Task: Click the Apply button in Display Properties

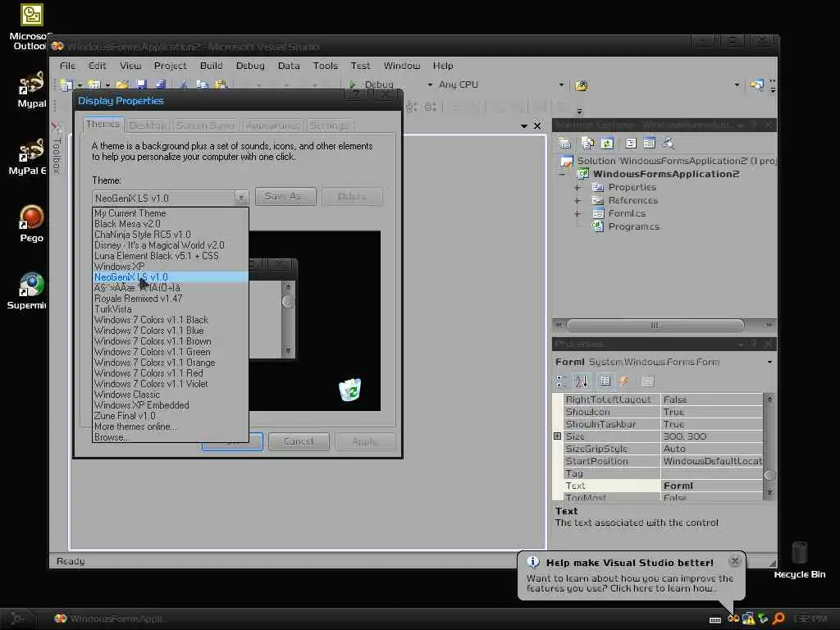Action: pyautogui.click(x=365, y=441)
